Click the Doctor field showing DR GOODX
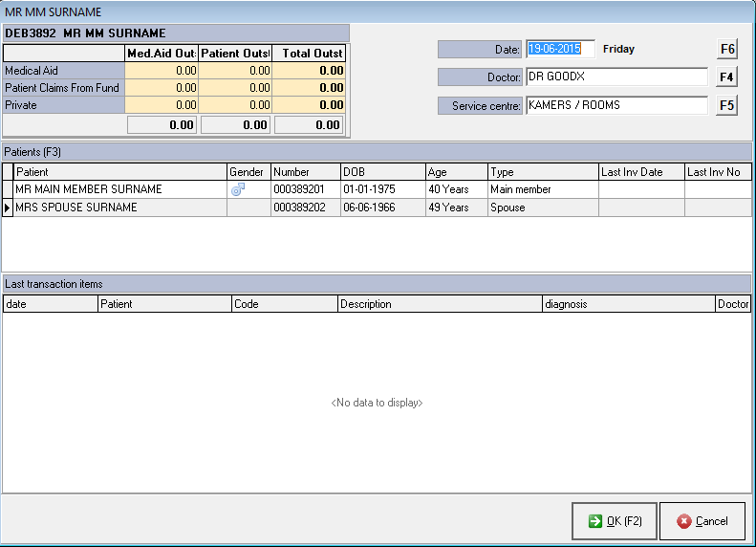This screenshot has width=756, height=547. [616, 77]
